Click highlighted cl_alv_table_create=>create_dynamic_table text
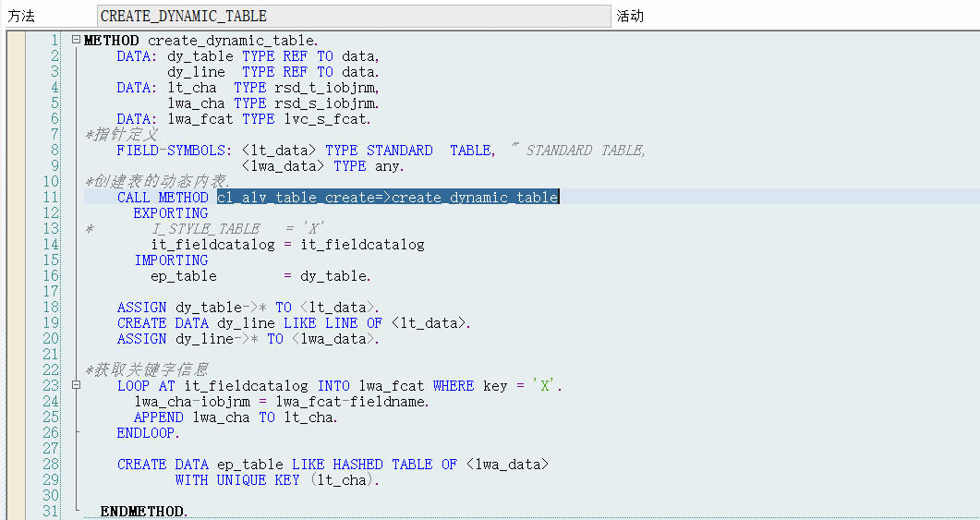The width and height of the screenshot is (980, 520). click(x=388, y=198)
